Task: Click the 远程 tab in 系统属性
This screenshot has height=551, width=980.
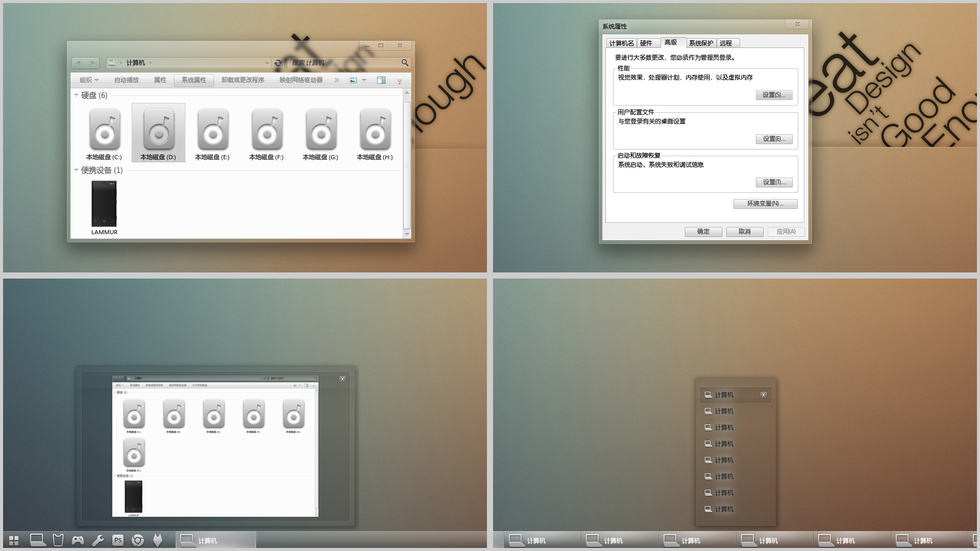Action: [726, 43]
